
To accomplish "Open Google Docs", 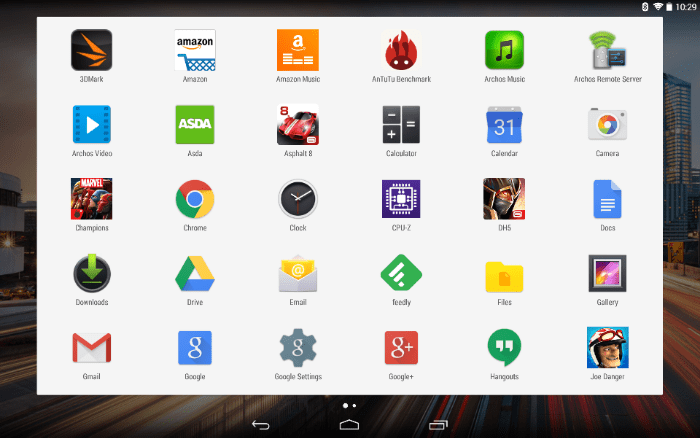I will [608, 199].
